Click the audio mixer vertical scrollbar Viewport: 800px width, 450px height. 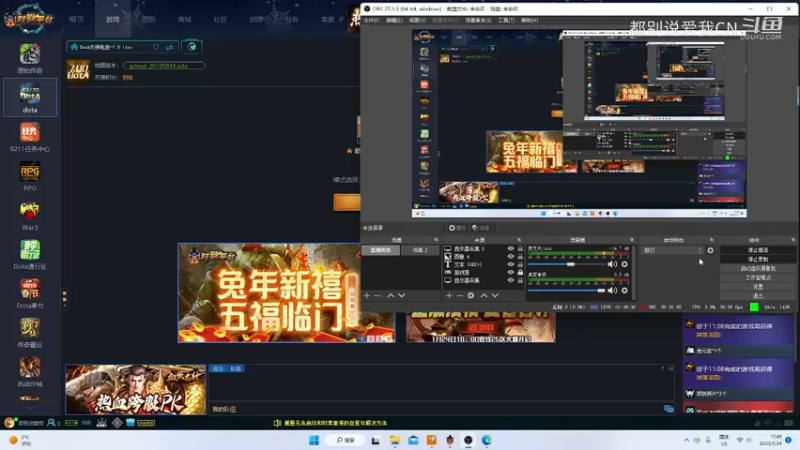634,272
